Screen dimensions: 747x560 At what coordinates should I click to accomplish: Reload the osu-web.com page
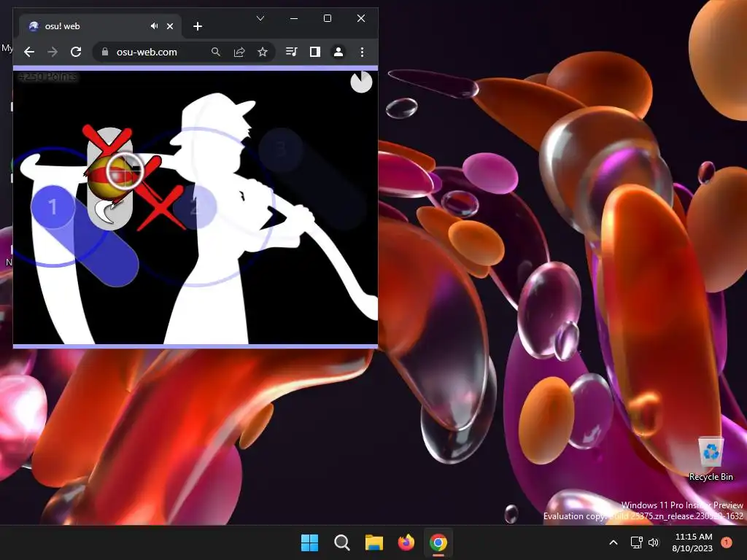pos(76,52)
